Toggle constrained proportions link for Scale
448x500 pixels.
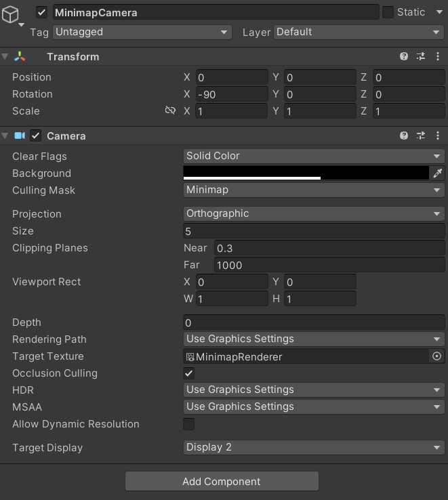pos(170,110)
